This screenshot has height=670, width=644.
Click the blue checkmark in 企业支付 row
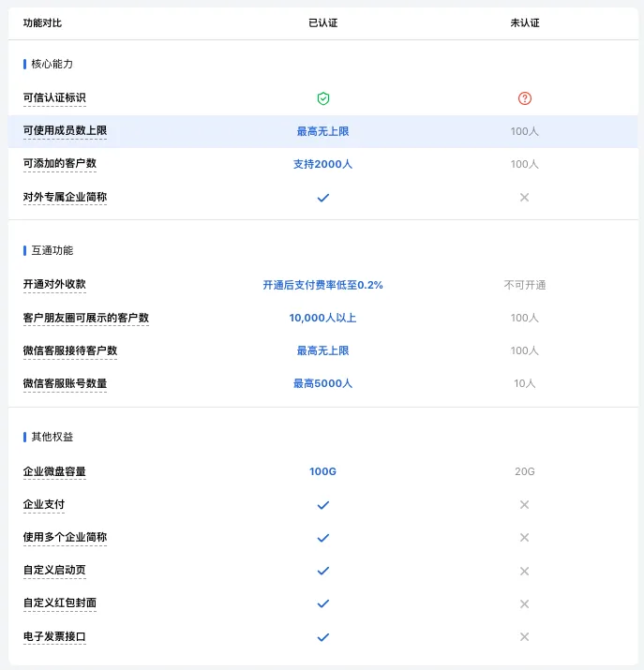click(x=322, y=505)
